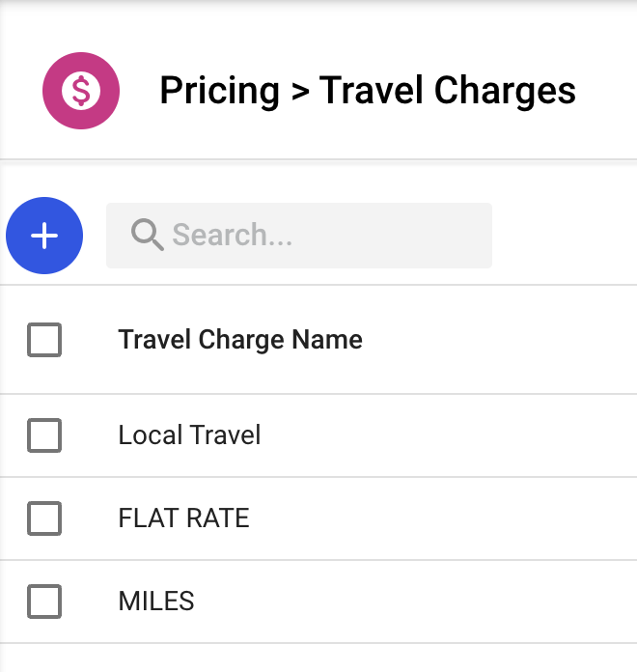Open the MILES travel charge
637x672 pixels.
[x=156, y=602]
